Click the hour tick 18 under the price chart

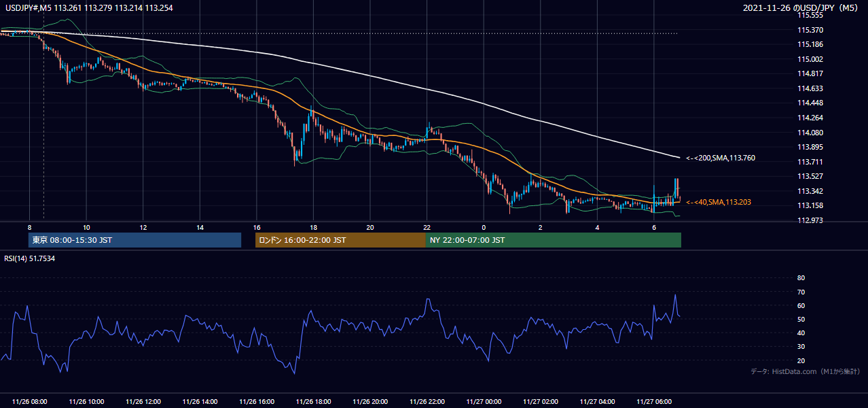tap(313, 227)
